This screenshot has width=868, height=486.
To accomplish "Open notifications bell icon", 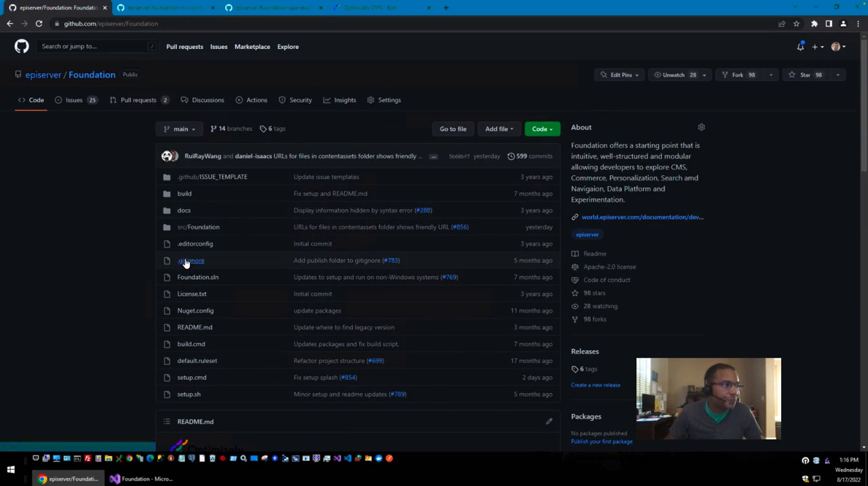I will pyautogui.click(x=800, y=47).
